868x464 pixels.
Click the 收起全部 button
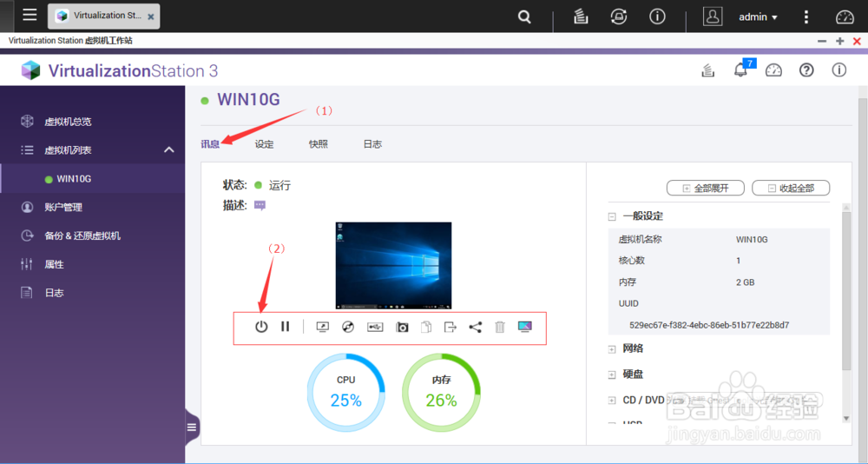click(x=791, y=188)
